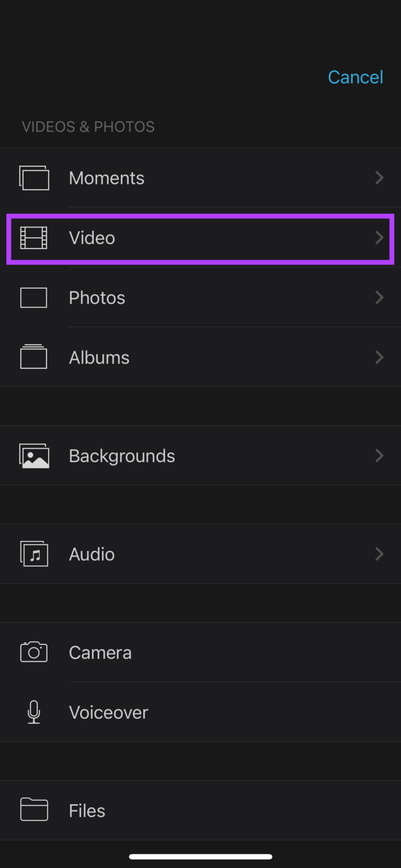The width and height of the screenshot is (401, 868).
Task: Tap Cancel to dismiss the picker
Action: [x=355, y=77]
